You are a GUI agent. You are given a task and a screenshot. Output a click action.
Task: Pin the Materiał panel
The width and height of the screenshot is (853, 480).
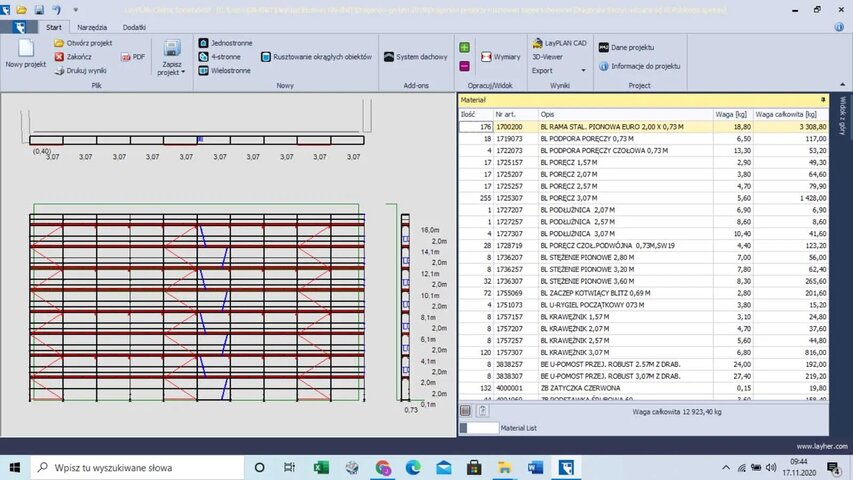[823, 100]
